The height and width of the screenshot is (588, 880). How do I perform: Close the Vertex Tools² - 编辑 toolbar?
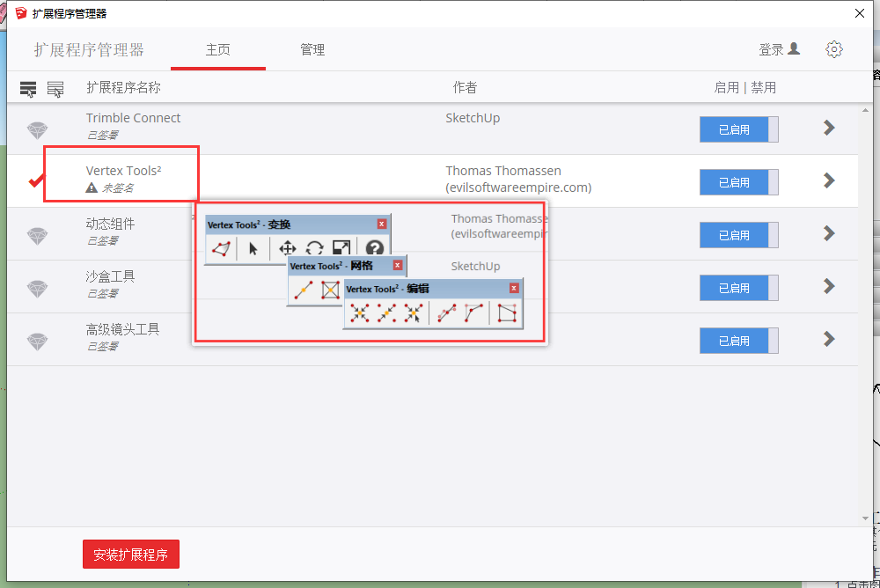click(x=514, y=288)
